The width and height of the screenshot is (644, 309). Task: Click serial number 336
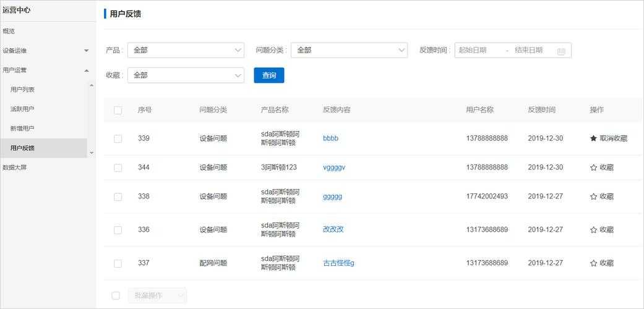(x=144, y=230)
